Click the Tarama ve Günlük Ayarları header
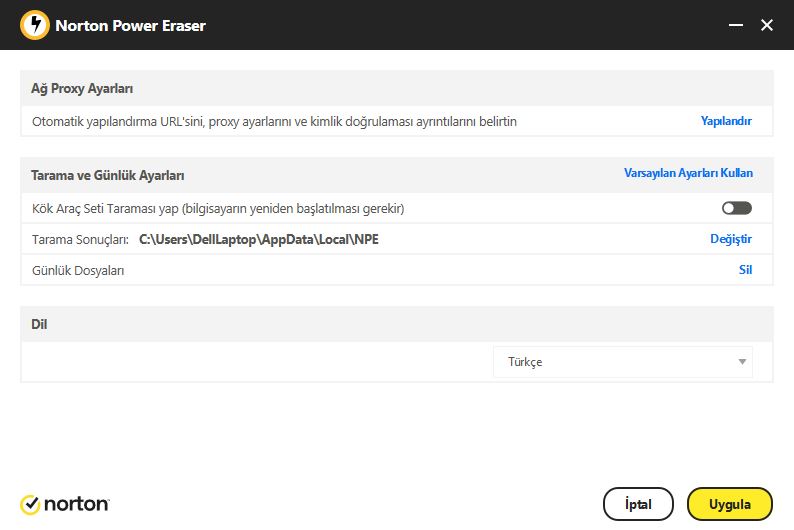 [108, 176]
